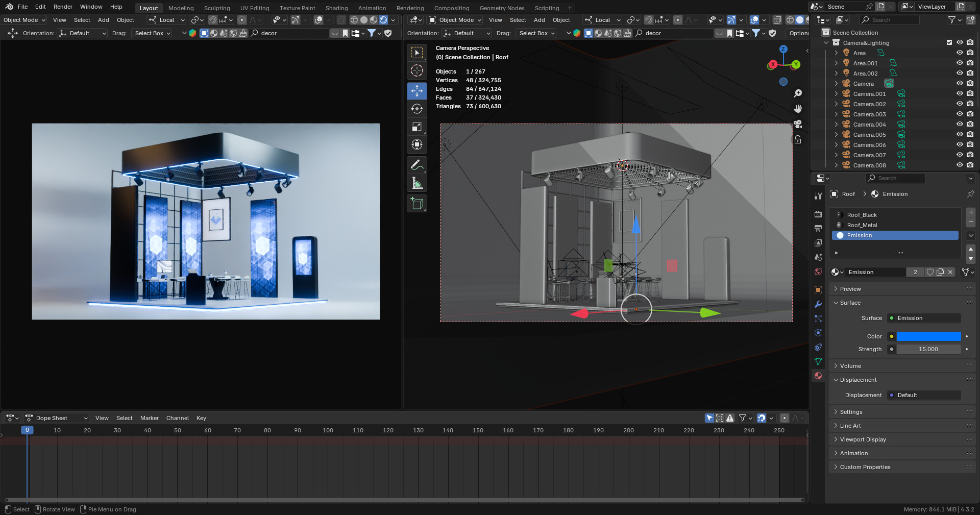Collapse the Camera&Lighting collection
This screenshot has height=515, width=980.
pos(826,43)
